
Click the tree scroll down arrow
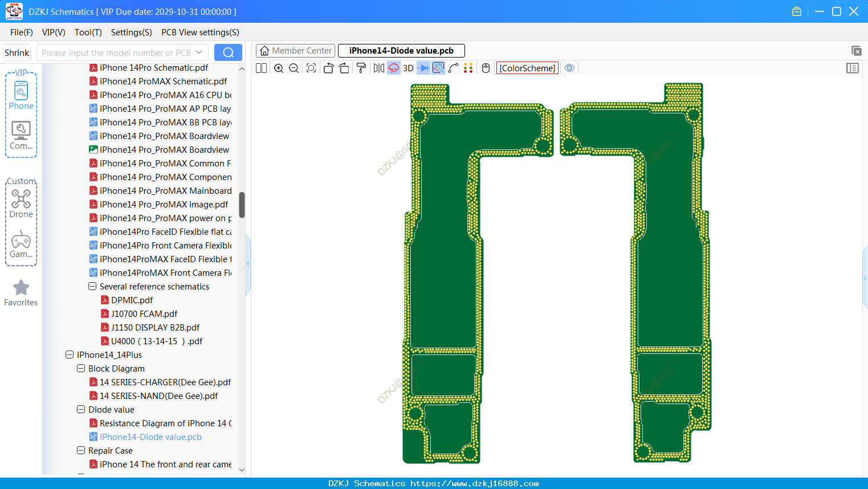242,470
